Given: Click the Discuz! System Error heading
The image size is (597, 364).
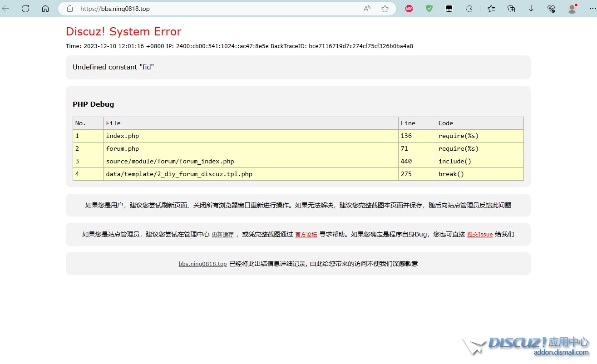Looking at the screenshot, I should 123,31.
